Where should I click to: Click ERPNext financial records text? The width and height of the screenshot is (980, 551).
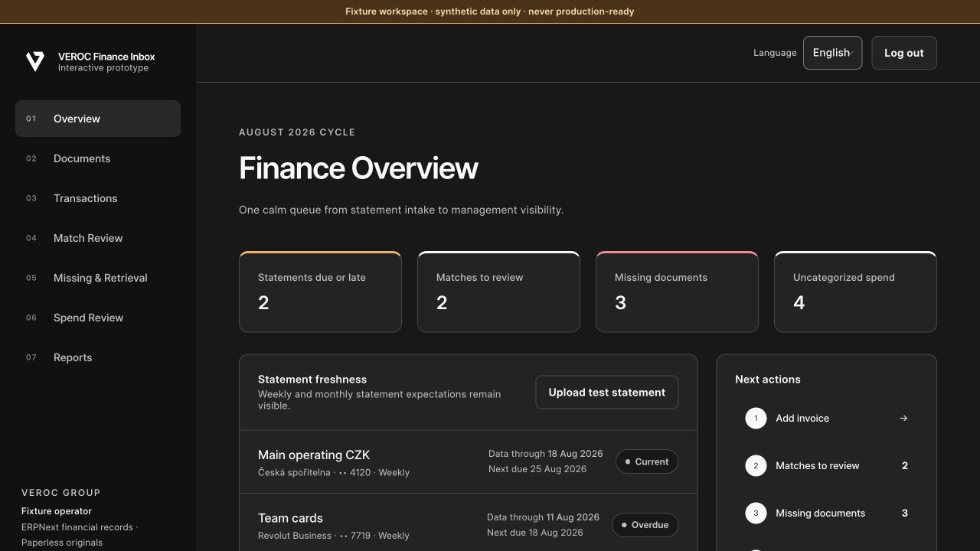(x=80, y=527)
